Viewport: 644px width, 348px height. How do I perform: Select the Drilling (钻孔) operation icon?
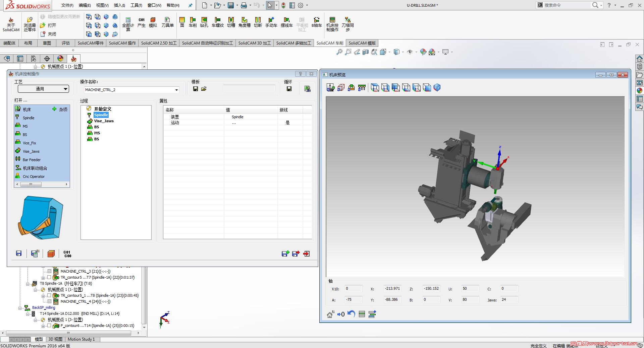(204, 22)
